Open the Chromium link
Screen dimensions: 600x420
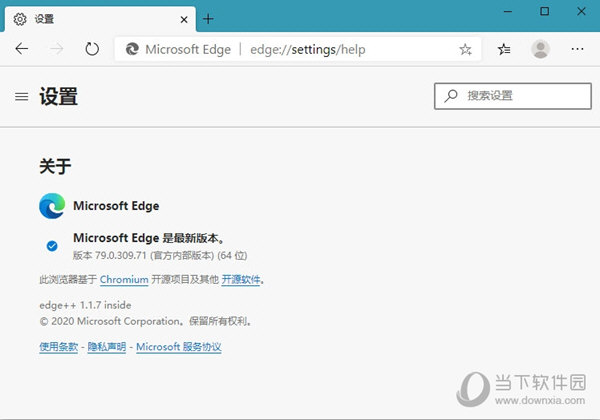pos(124,280)
